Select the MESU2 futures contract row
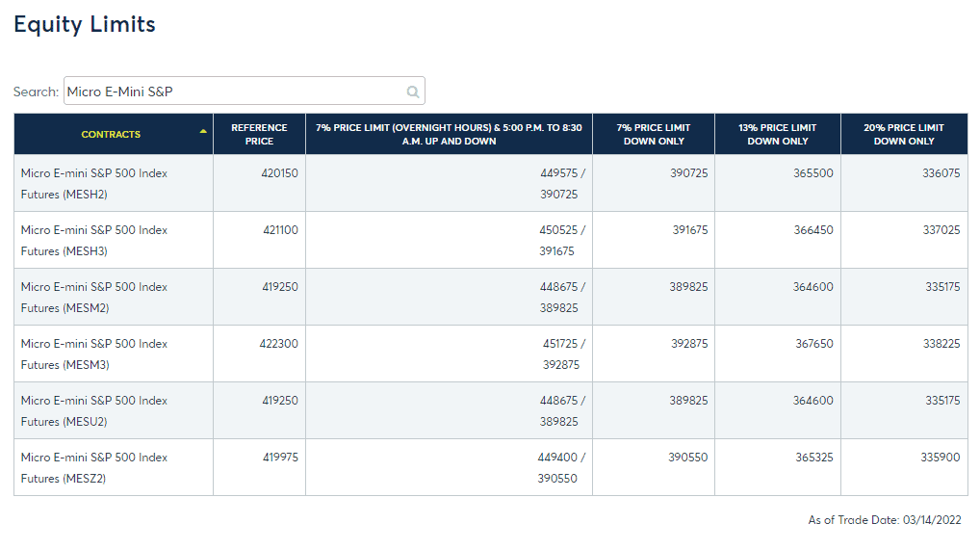Viewport: 980px width, 550px height. pos(491,410)
